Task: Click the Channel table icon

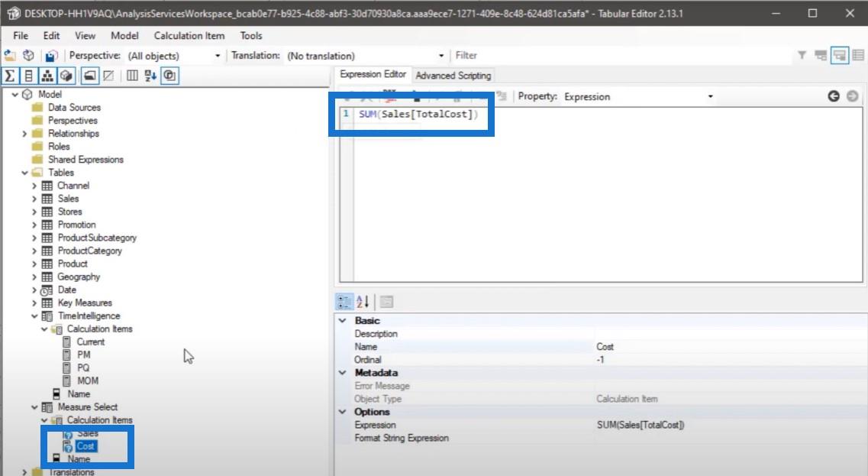Action: [47, 186]
